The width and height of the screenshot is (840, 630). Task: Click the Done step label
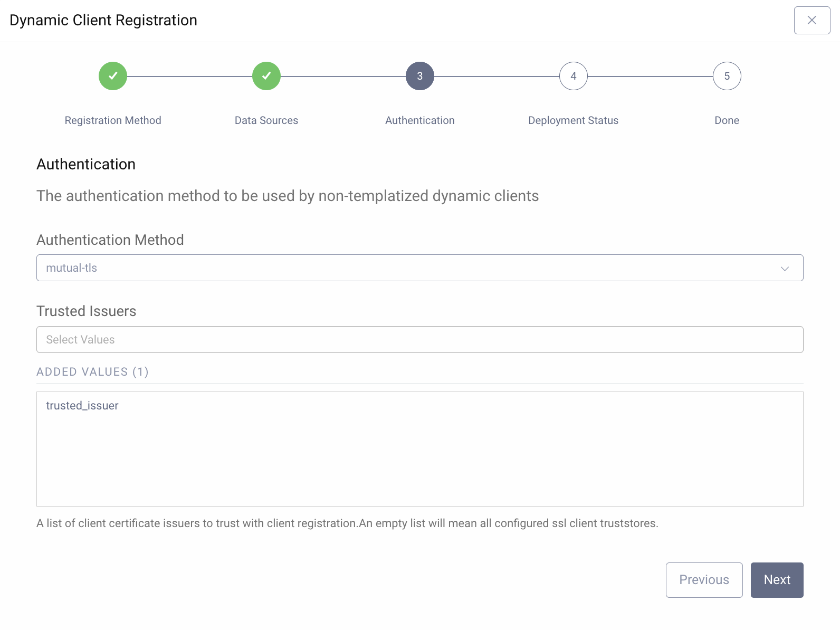[727, 120]
